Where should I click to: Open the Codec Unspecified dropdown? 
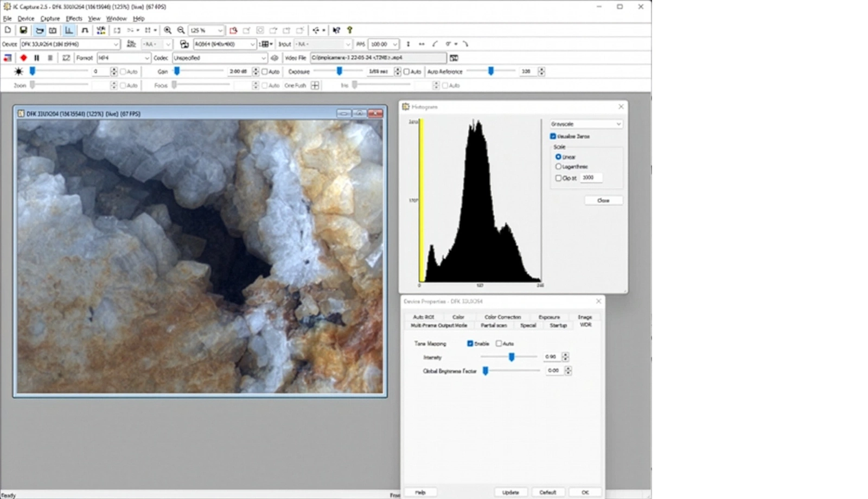tap(220, 58)
